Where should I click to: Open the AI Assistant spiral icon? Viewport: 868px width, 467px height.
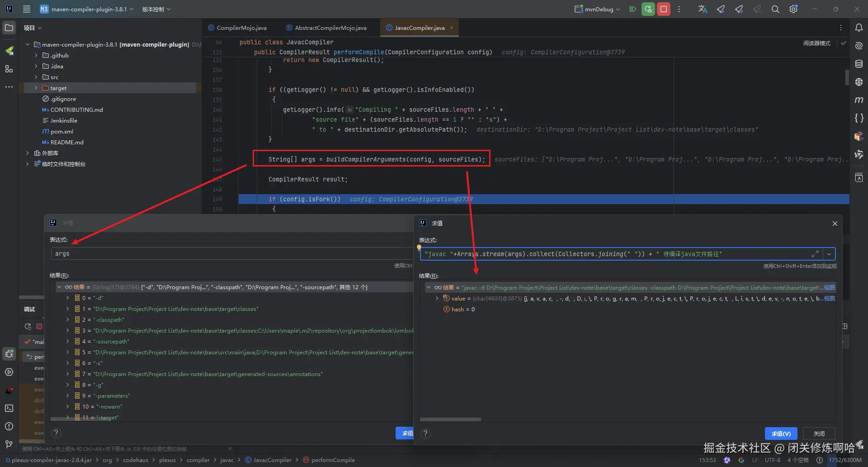859,46
